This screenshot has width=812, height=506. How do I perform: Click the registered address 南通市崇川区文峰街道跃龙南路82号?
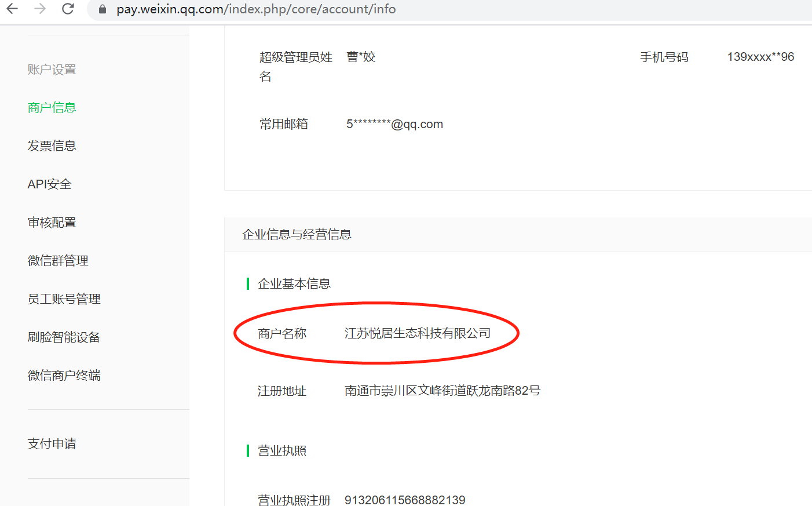(x=442, y=391)
